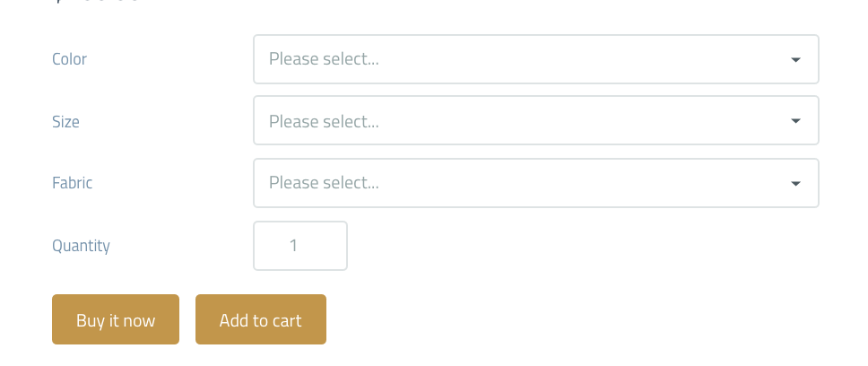Expand the Size select box
The image size is (868, 366).
[x=535, y=120]
